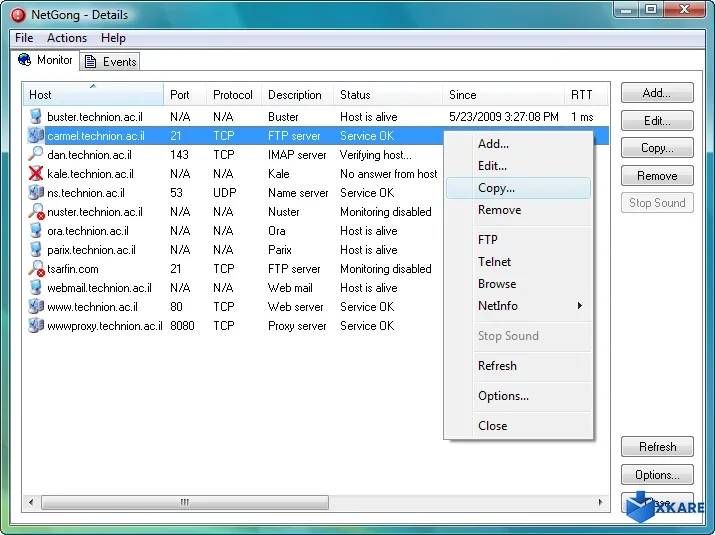Click 'IMAP server' description cell
Viewport: 715px width, 535px height.
pyautogui.click(x=297, y=155)
